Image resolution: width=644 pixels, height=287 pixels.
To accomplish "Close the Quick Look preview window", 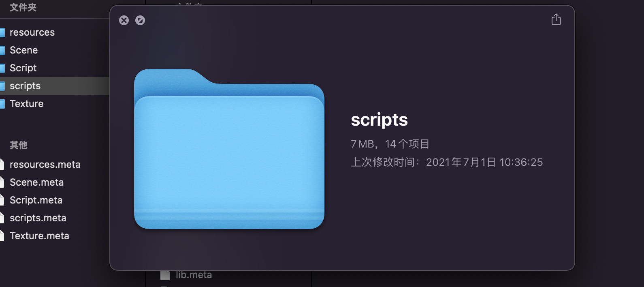I will click(124, 20).
